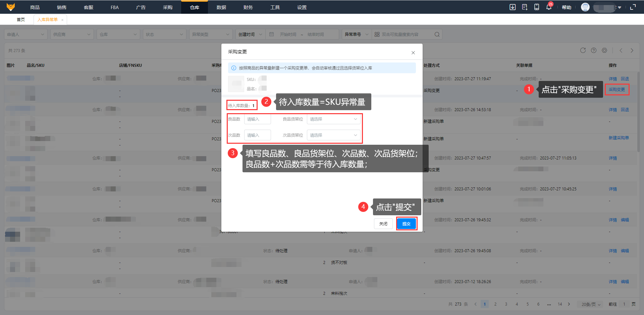
Task: Switch to the 入库异常单 tab
Action: tap(48, 19)
